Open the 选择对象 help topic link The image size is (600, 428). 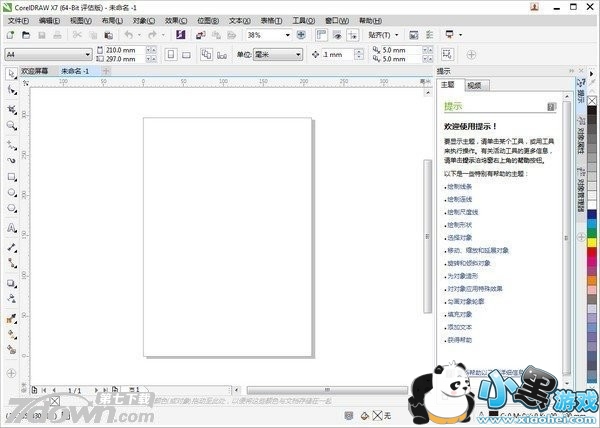[460, 237]
